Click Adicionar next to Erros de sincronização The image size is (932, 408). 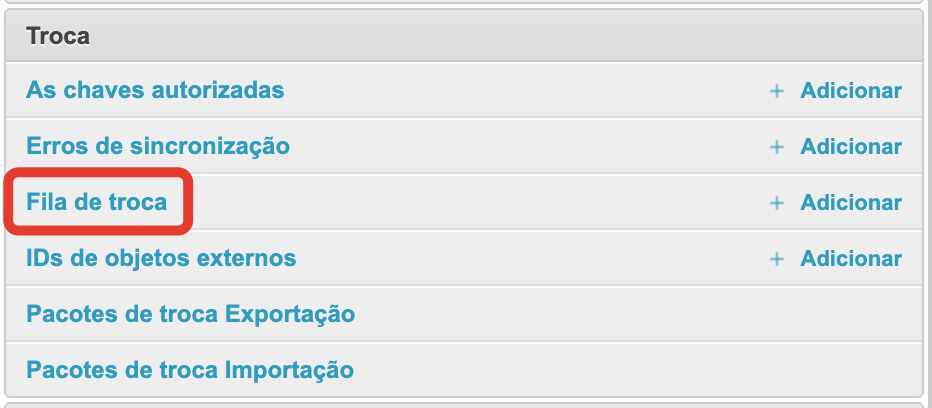(x=851, y=147)
